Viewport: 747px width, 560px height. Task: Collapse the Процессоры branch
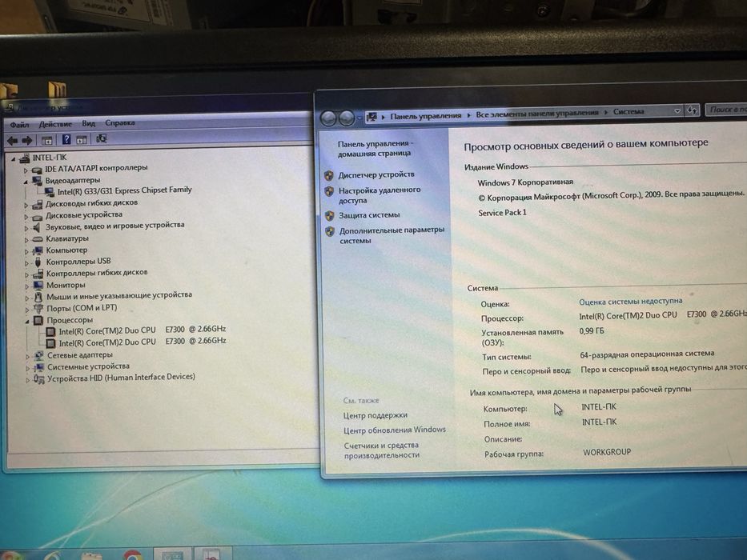coord(27,322)
